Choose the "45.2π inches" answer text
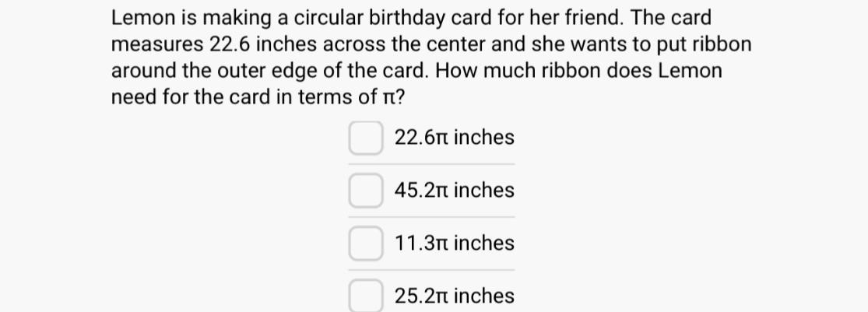868x312 pixels. [x=455, y=191]
